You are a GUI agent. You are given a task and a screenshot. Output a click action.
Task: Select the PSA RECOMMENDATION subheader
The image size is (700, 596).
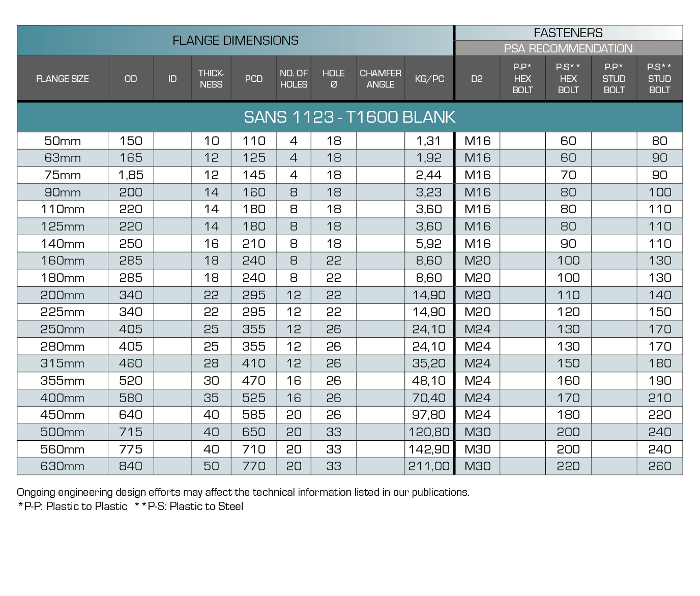pyautogui.click(x=568, y=49)
